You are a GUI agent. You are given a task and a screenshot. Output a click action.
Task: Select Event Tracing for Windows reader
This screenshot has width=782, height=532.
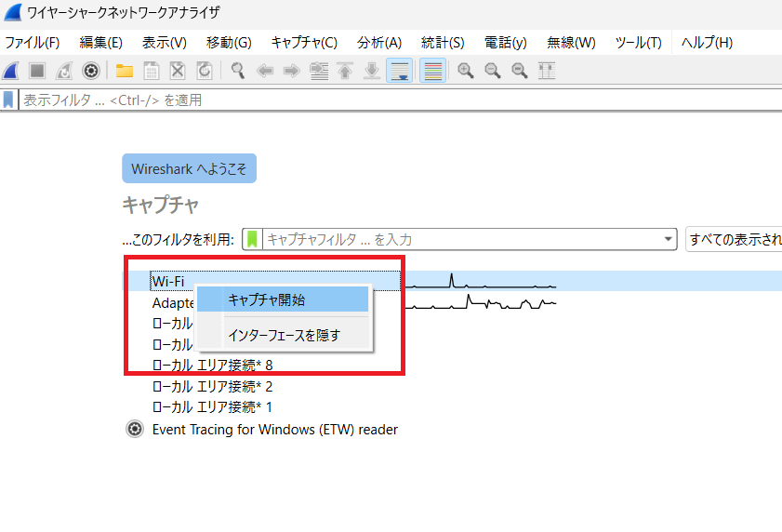pyautogui.click(x=275, y=429)
